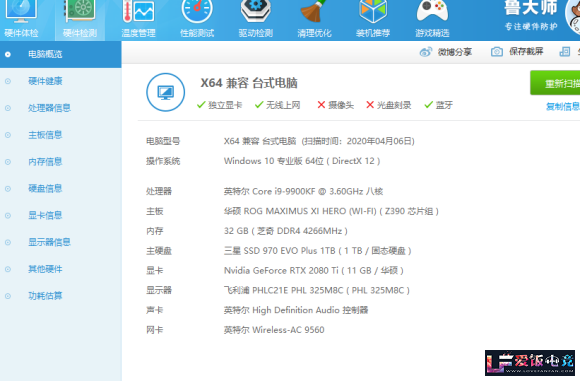Click the 复制信息 copy info link
The height and width of the screenshot is (381, 580).
[563, 107]
